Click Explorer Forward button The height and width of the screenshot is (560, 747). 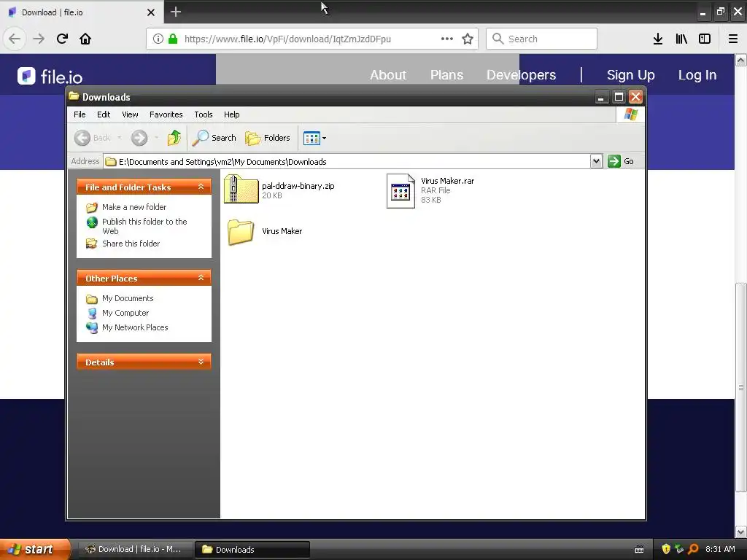[139, 138]
